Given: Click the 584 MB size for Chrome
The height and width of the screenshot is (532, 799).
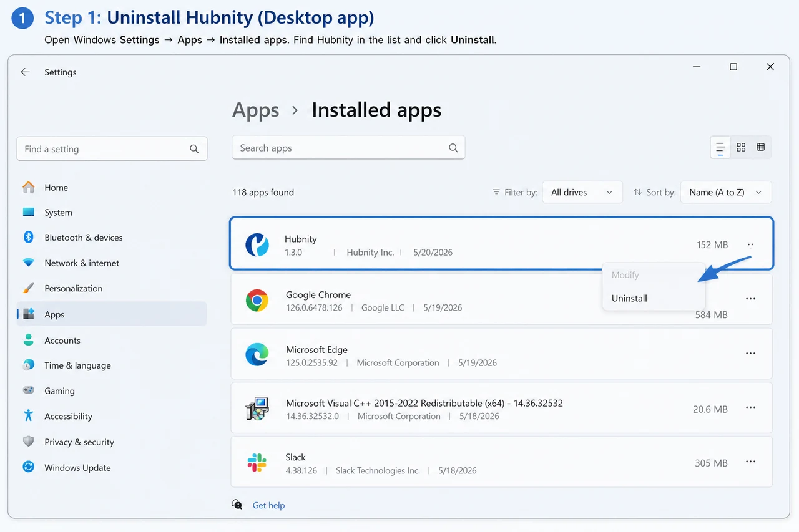Looking at the screenshot, I should pos(712,315).
